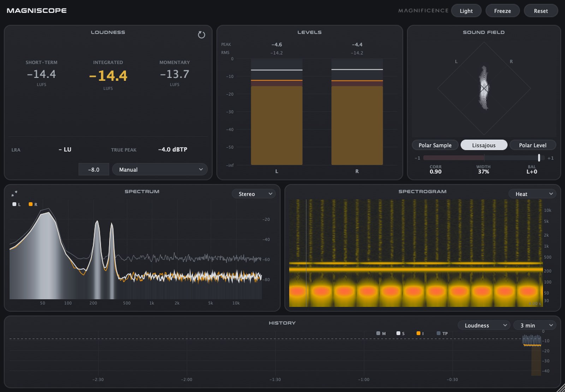
Task: Click the Freeze button
Action: point(502,11)
